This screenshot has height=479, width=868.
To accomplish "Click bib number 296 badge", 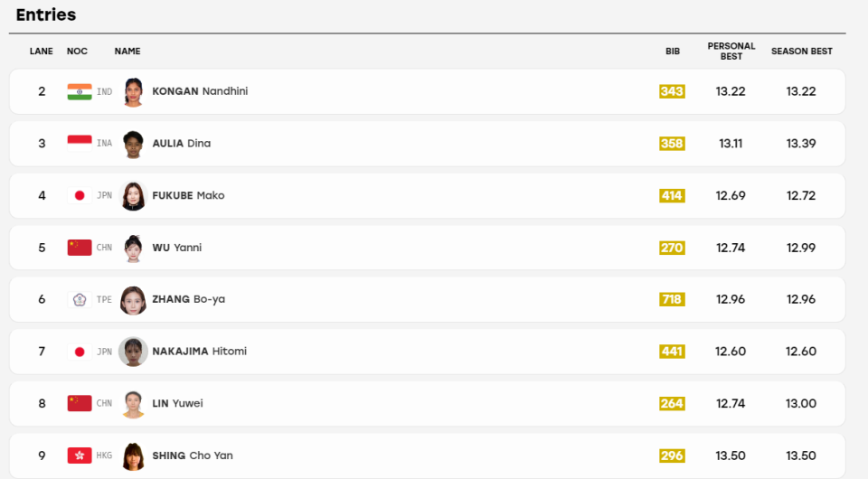I will point(672,456).
